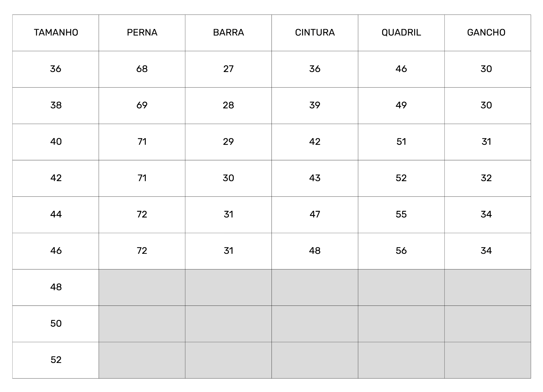Click size 48 row label
Viewport: 543px width, 392px height.
[x=56, y=287]
